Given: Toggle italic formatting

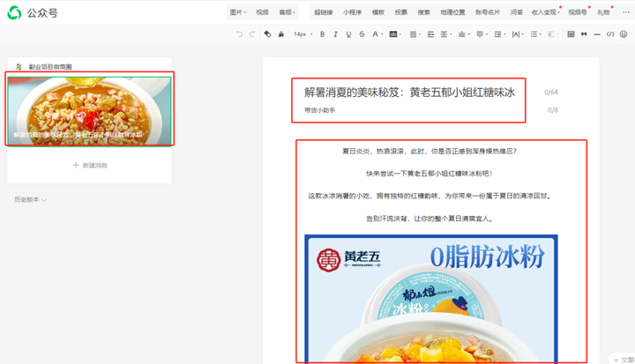Looking at the screenshot, I should coord(335,34).
